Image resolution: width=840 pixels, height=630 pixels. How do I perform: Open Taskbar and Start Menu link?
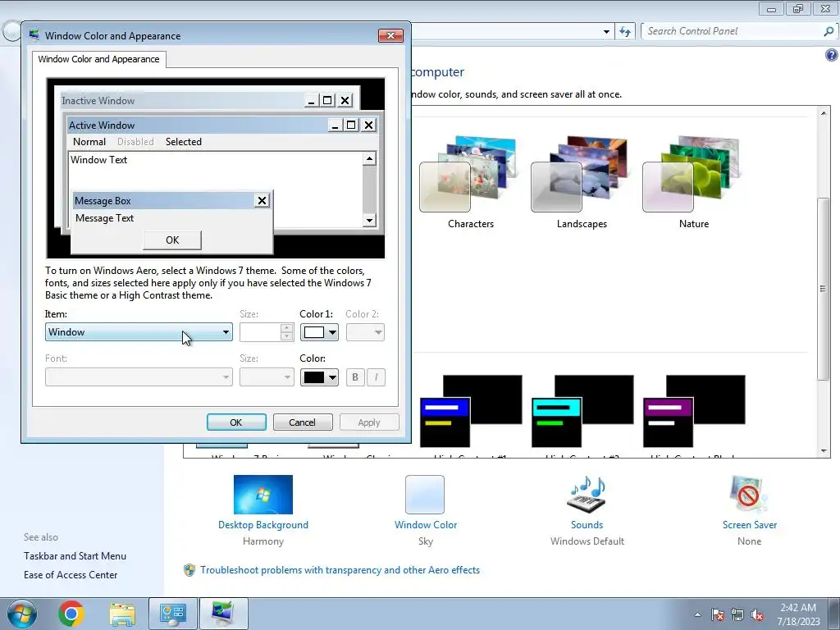point(75,556)
